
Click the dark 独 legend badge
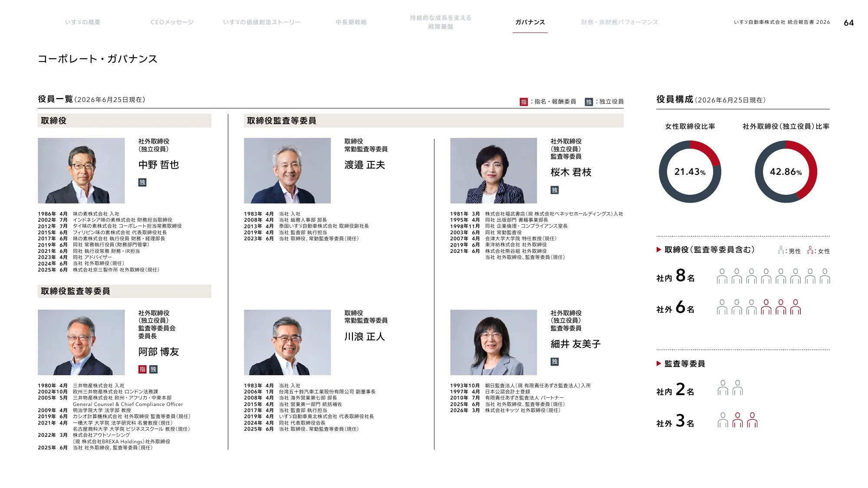coord(589,102)
